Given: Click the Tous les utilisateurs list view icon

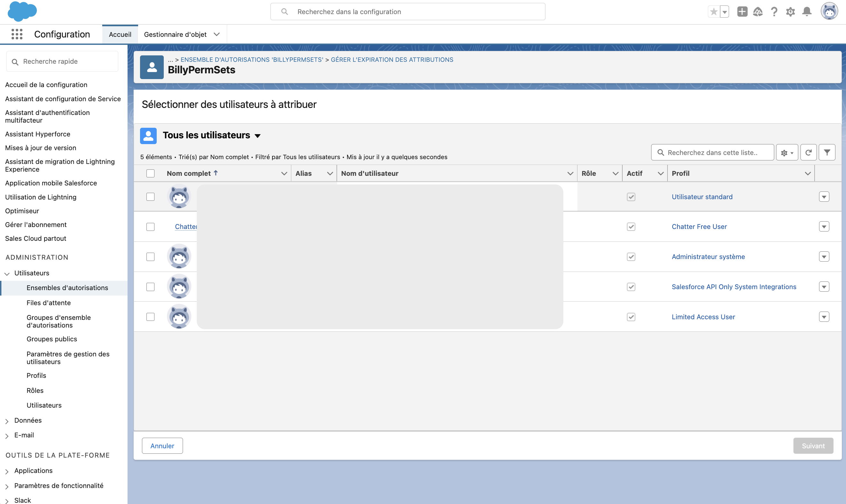Looking at the screenshot, I should pyautogui.click(x=148, y=135).
